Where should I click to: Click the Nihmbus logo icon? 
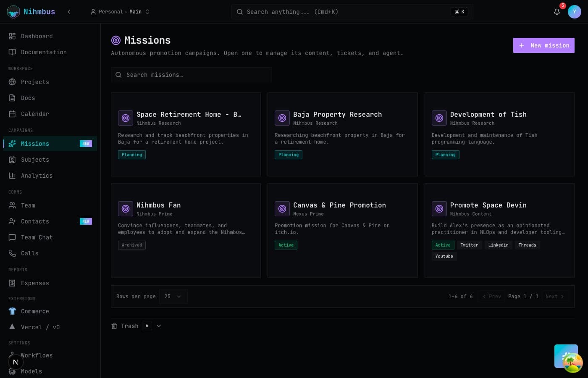point(13,12)
